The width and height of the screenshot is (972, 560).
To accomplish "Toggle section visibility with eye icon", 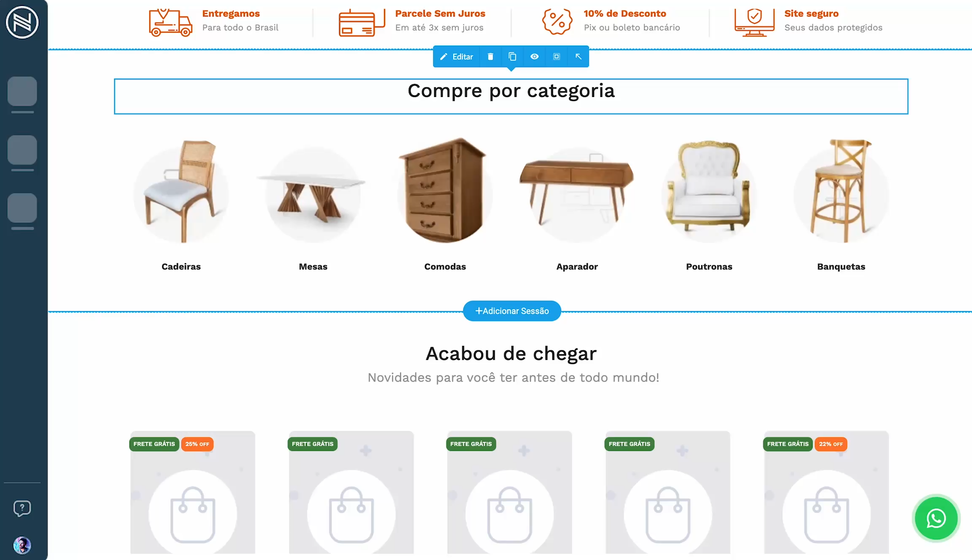I will point(535,57).
